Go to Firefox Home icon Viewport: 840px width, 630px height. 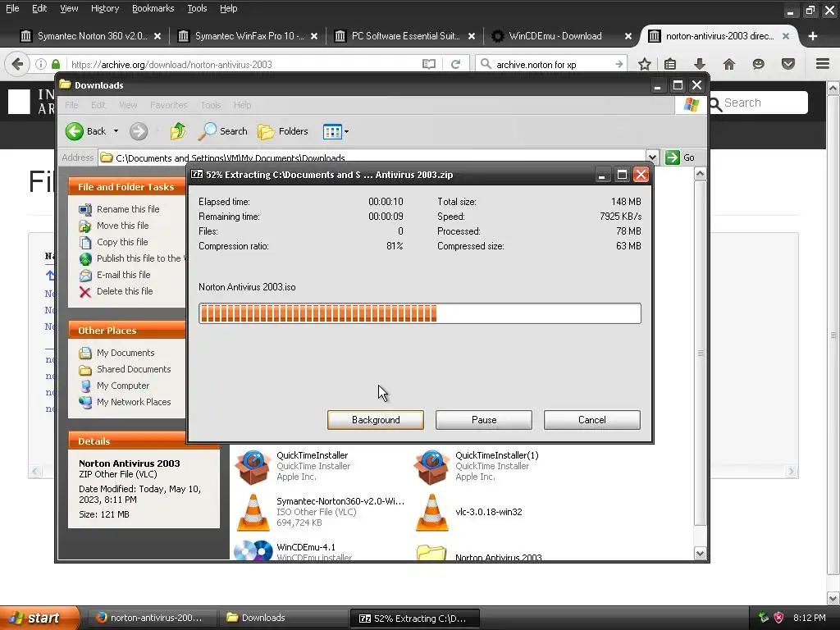point(728,64)
